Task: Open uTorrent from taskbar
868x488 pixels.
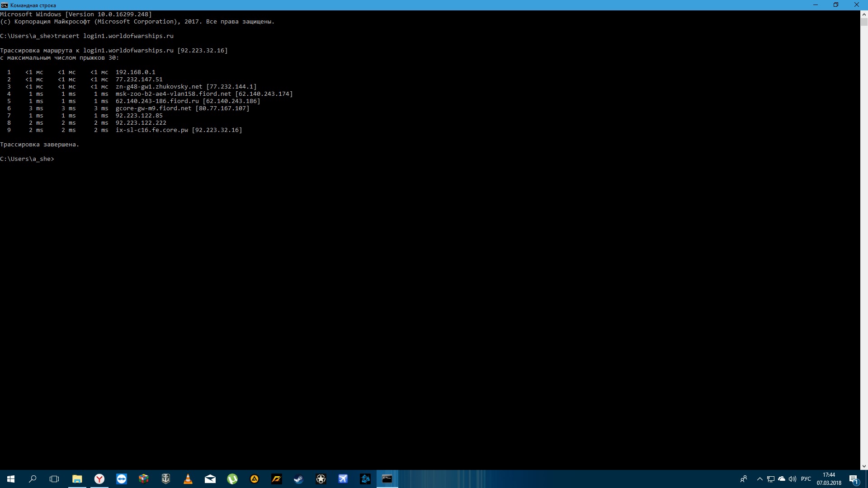Action: 232,479
